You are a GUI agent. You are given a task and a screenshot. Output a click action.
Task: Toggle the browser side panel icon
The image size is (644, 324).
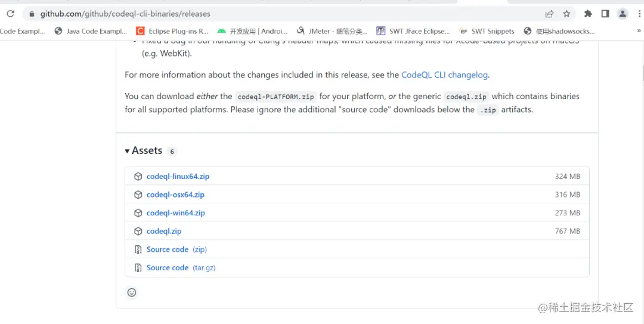click(605, 14)
